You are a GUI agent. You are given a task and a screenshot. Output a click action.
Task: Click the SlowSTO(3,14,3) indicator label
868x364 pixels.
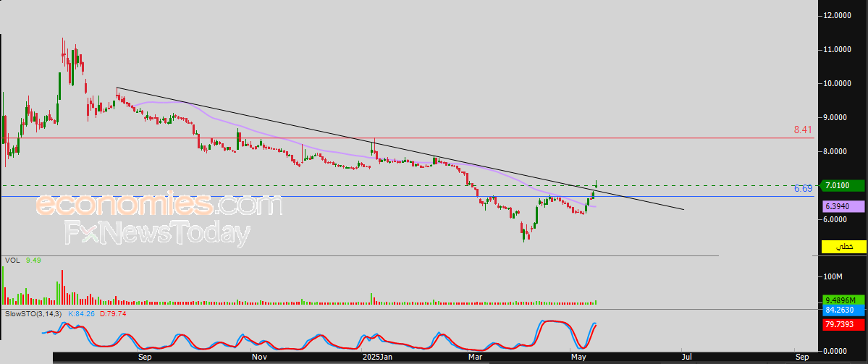click(x=32, y=314)
